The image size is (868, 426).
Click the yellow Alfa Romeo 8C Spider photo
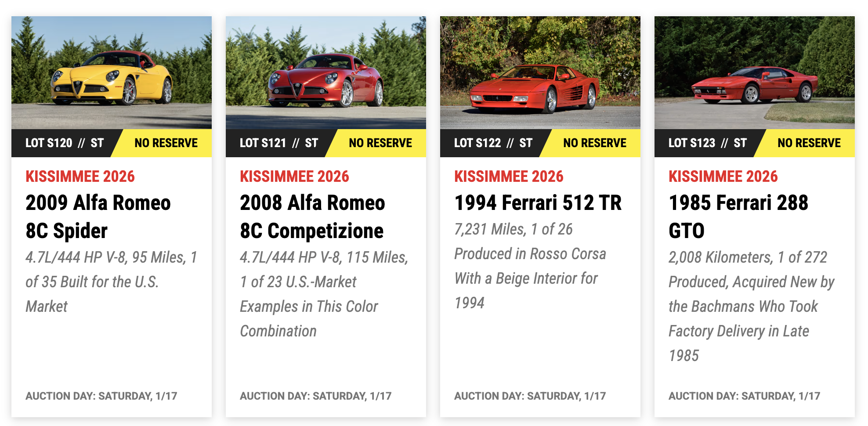[112, 72]
